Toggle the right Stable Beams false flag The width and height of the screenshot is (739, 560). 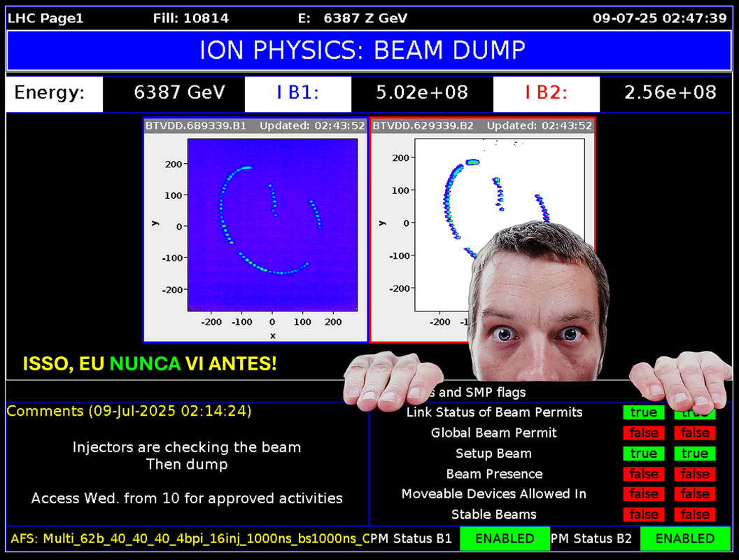pos(695,514)
